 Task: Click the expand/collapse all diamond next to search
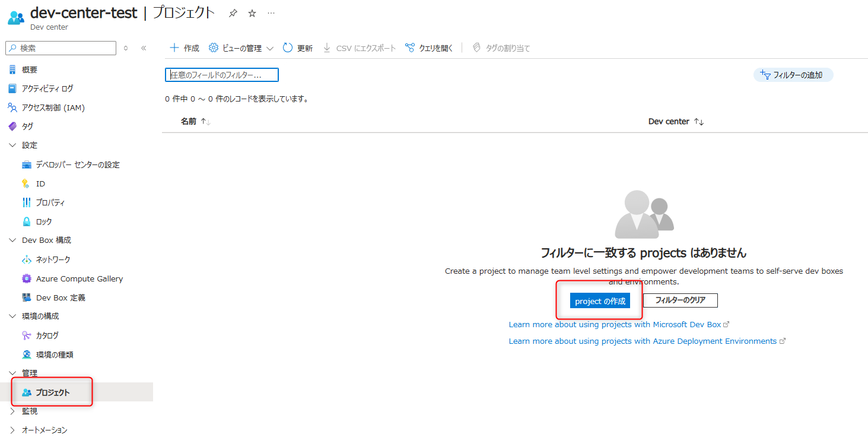coord(125,48)
